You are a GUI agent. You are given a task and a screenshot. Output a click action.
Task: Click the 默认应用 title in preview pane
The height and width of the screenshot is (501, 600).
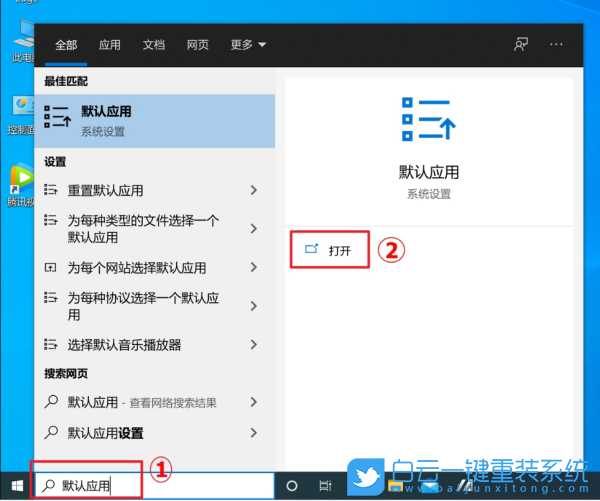[x=429, y=172]
